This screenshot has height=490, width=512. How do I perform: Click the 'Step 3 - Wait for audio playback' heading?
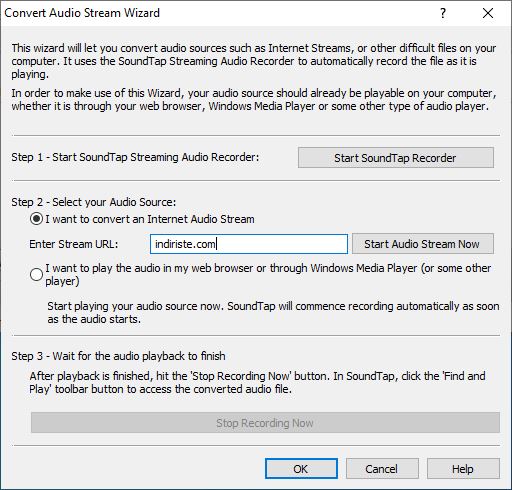(x=118, y=356)
